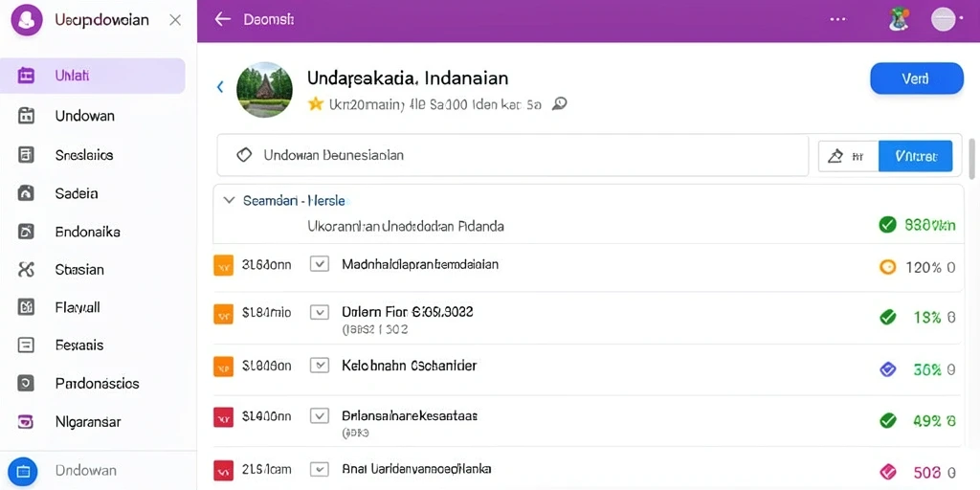Click orange status circle beside 120%
This screenshot has height=490, width=980.
pyautogui.click(x=887, y=268)
